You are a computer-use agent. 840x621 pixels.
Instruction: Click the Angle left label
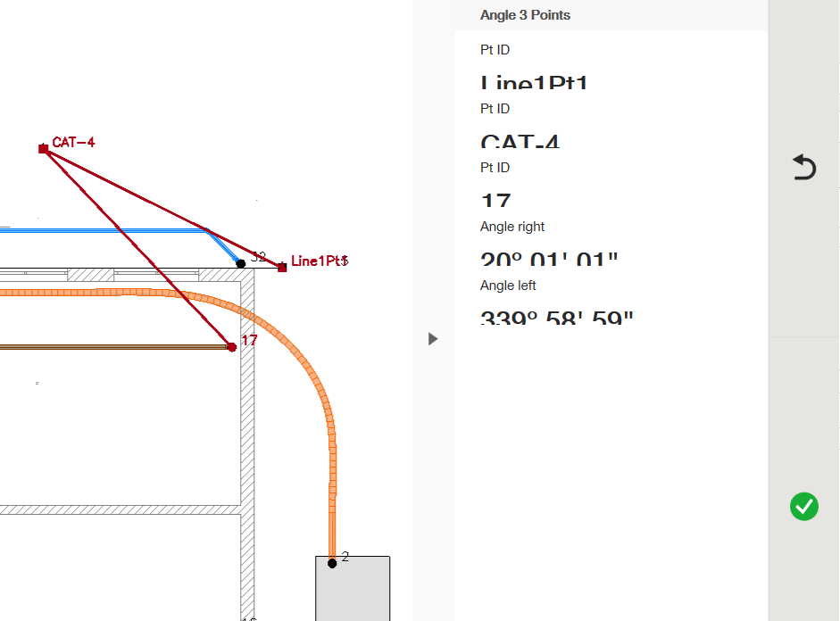(508, 286)
